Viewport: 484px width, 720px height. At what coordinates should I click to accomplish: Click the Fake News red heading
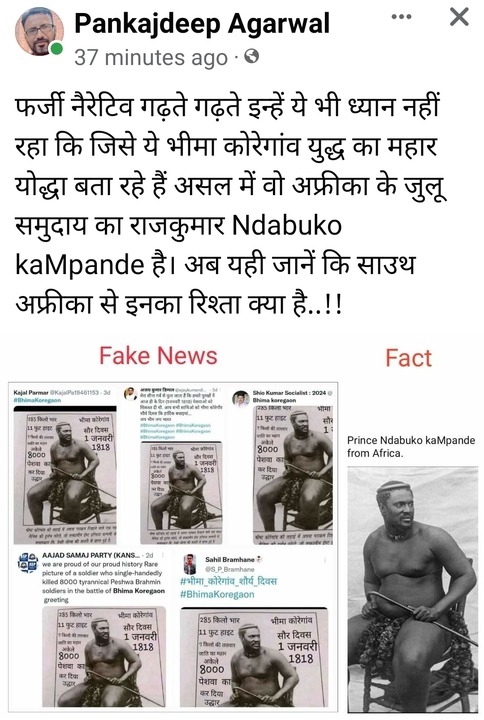(158, 356)
